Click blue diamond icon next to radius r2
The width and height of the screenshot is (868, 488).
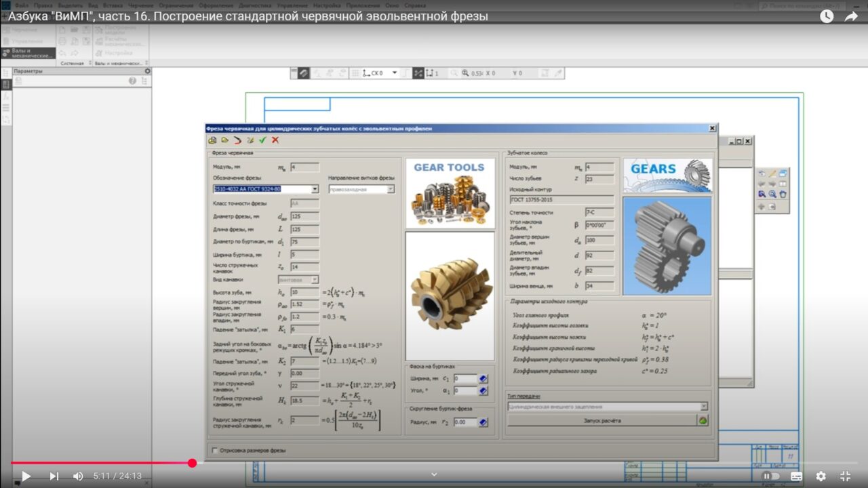(484, 422)
